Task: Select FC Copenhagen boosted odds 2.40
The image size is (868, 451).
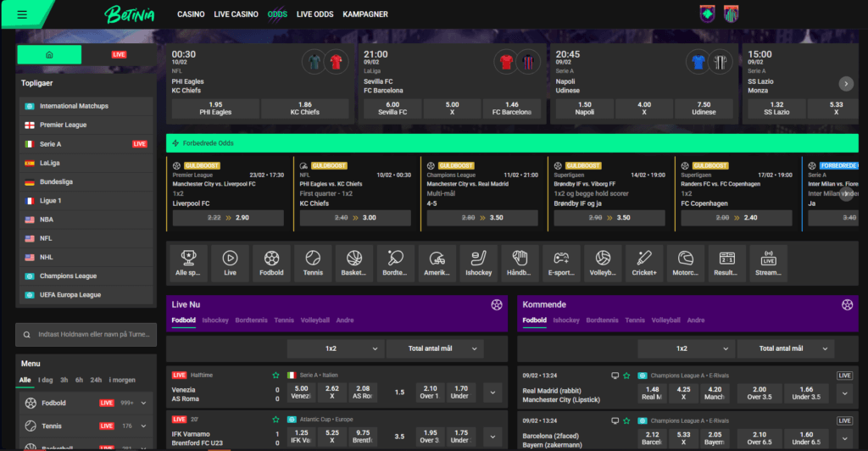Action: tap(737, 218)
